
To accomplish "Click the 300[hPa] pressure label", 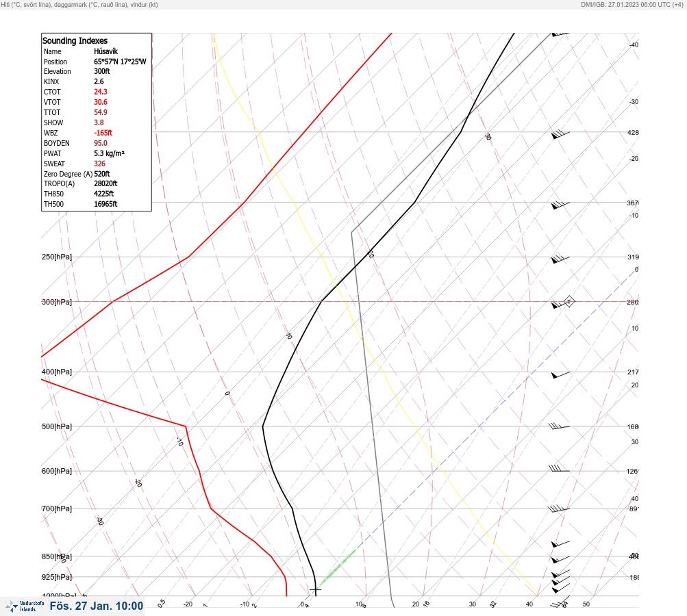I will 57,302.
